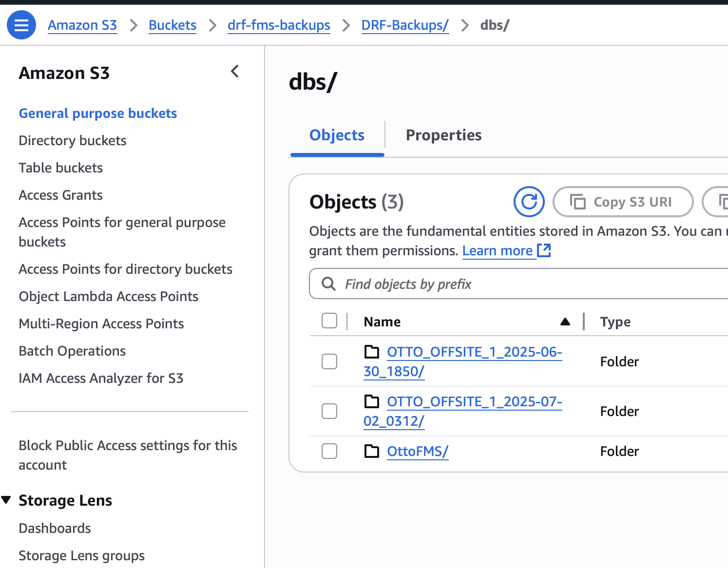The height and width of the screenshot is (568, 728).
Task: Open Storage Lens Dashboards
Action: pos(55,529)
